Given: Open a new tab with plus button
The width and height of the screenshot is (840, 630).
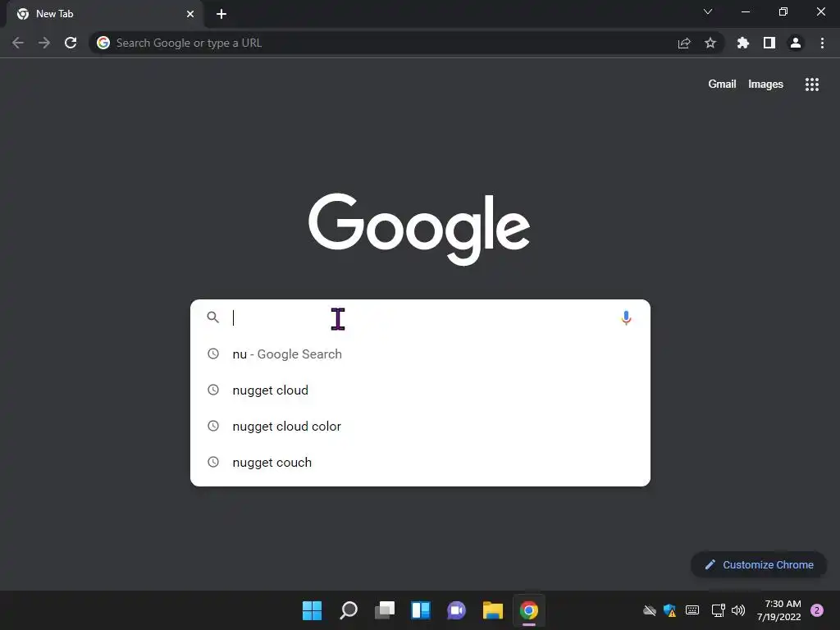Looking at the screenshot, I should pyautogui.click(x=221, y=14).
